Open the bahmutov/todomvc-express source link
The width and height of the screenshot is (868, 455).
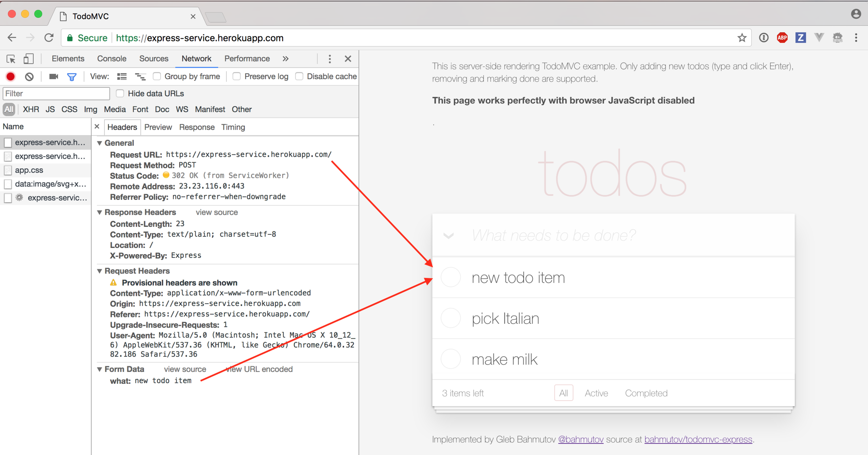[698, 439]
